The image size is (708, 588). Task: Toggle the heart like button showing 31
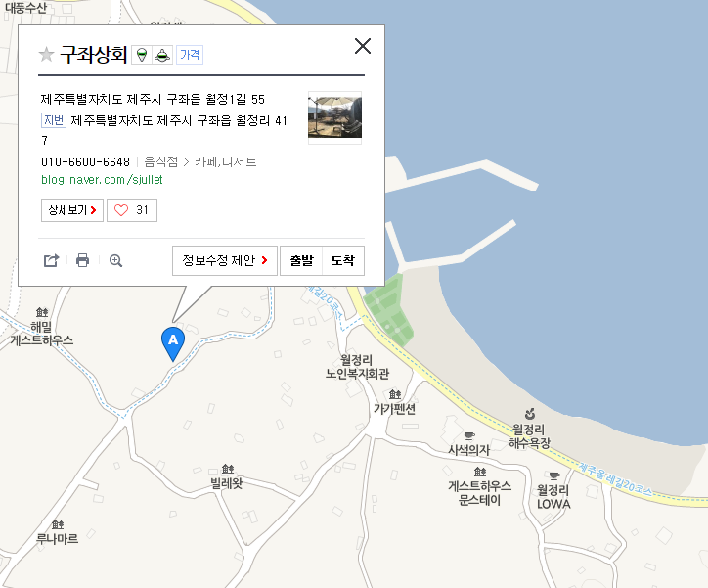pos(132,210)
